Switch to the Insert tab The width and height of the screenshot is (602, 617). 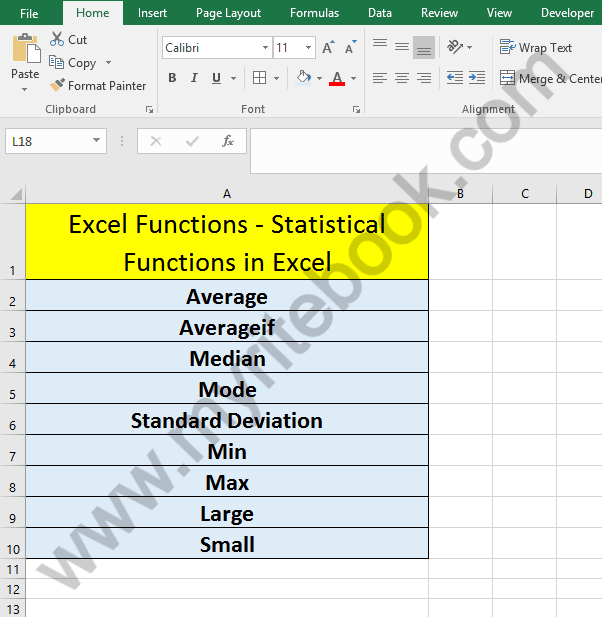[152, 13]
